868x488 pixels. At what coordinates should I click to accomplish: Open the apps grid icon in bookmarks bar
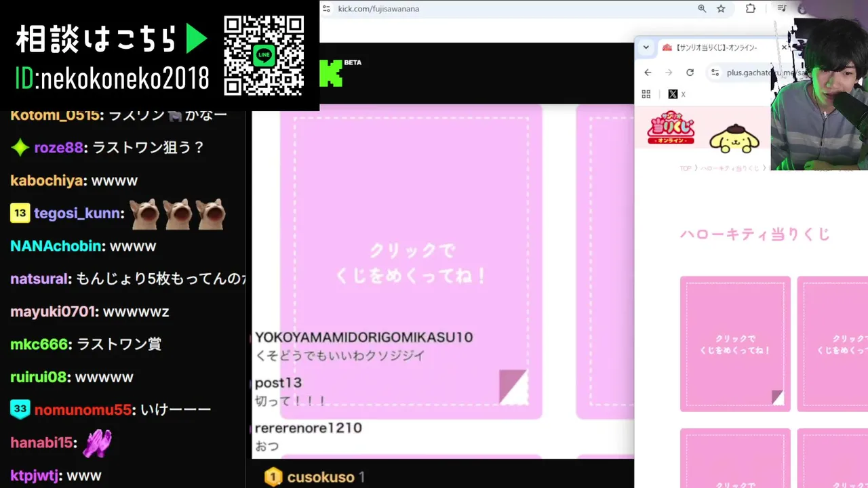[x=646, y=94]
